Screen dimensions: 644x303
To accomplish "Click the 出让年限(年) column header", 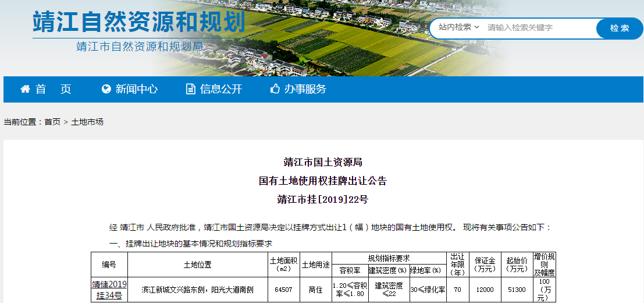I will (457, 265).
